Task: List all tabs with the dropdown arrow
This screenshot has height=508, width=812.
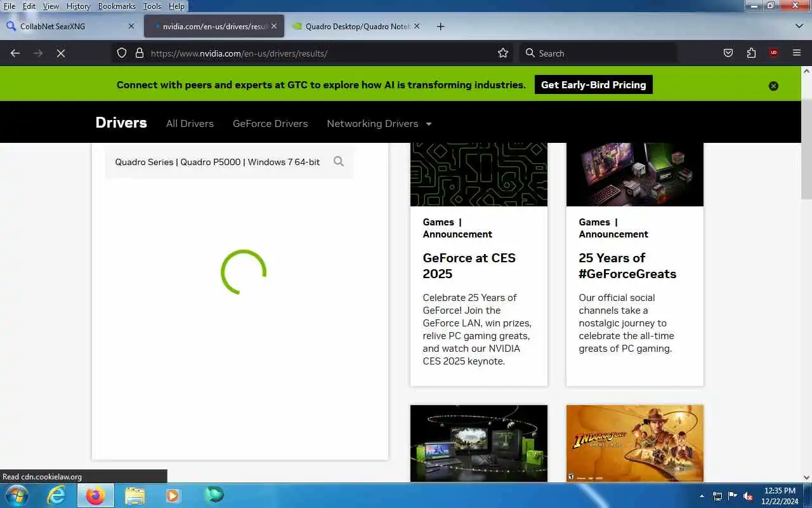Action: point(799,26)
